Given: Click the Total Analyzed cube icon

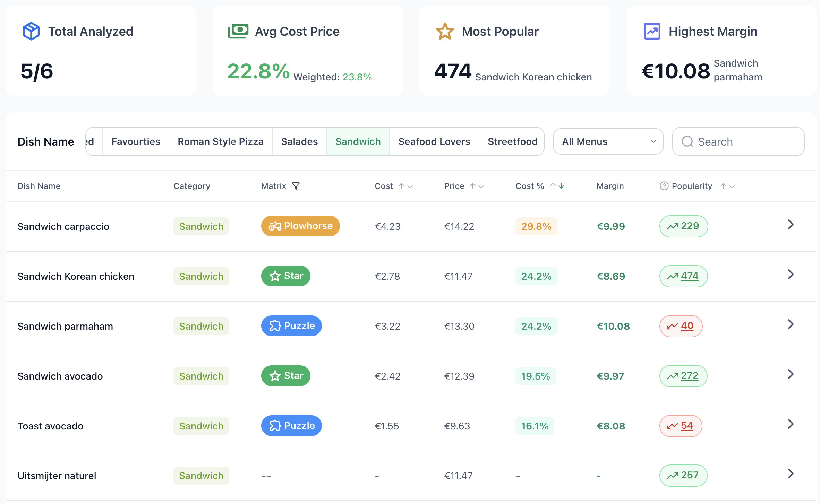Looking at the screenshot, I should tap(31, 31).
